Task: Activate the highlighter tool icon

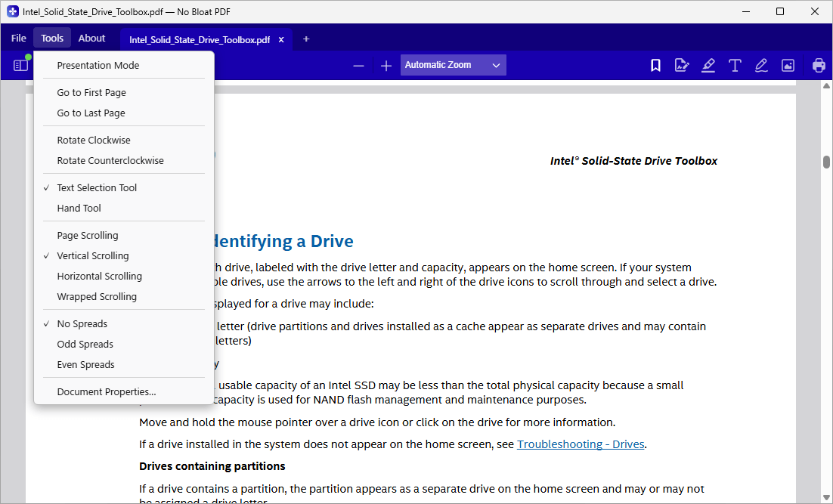Action: [x=708, y=65]
